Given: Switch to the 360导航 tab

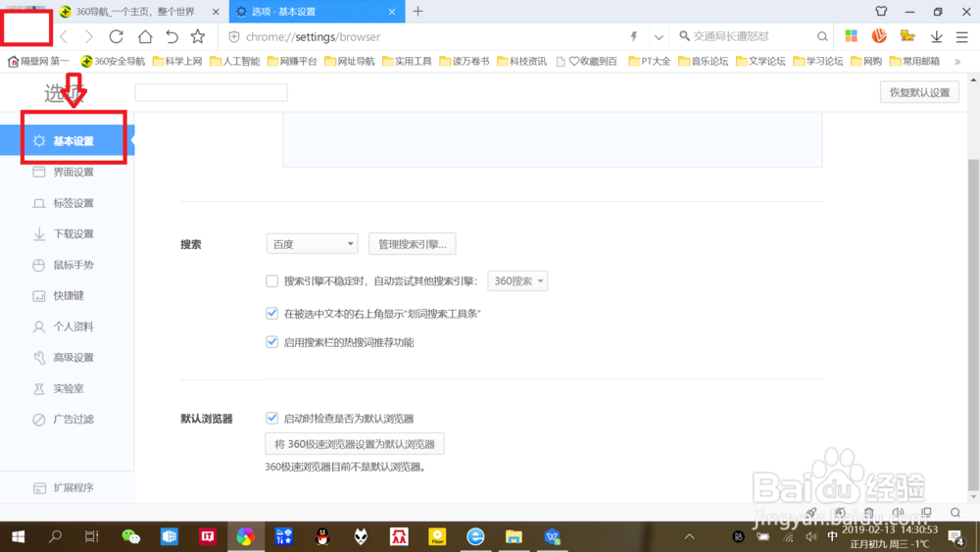Looking at the screenshot, I should [135, 12].
